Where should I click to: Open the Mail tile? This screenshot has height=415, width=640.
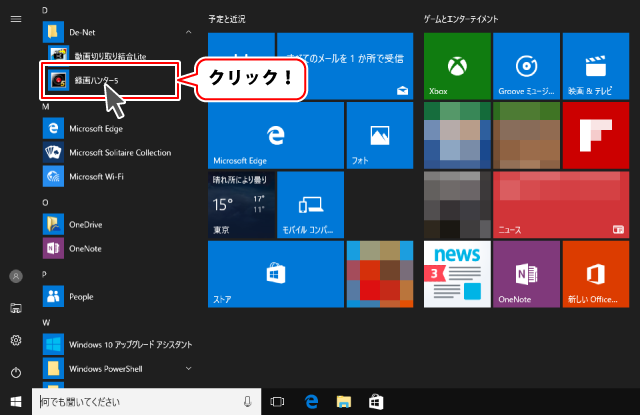coord(345,66)
